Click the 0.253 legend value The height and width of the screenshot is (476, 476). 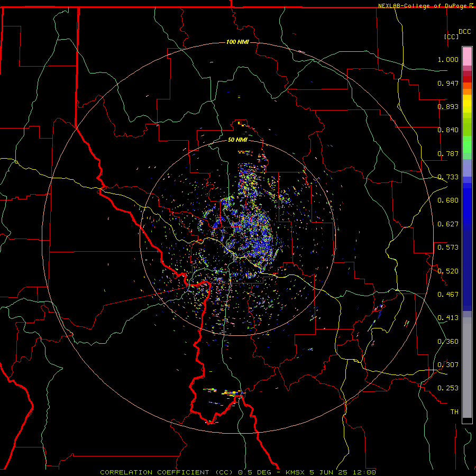(448, 388)
